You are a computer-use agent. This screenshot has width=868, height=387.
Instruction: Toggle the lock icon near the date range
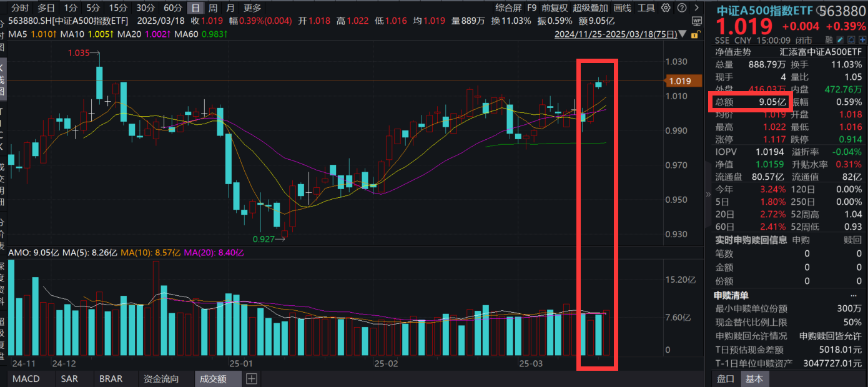tap(694, 35)
